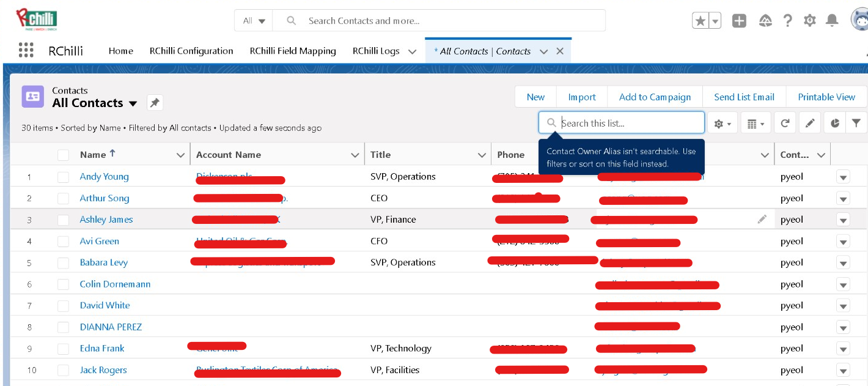Check the Arthur Song row checkbox

(64, 198)
